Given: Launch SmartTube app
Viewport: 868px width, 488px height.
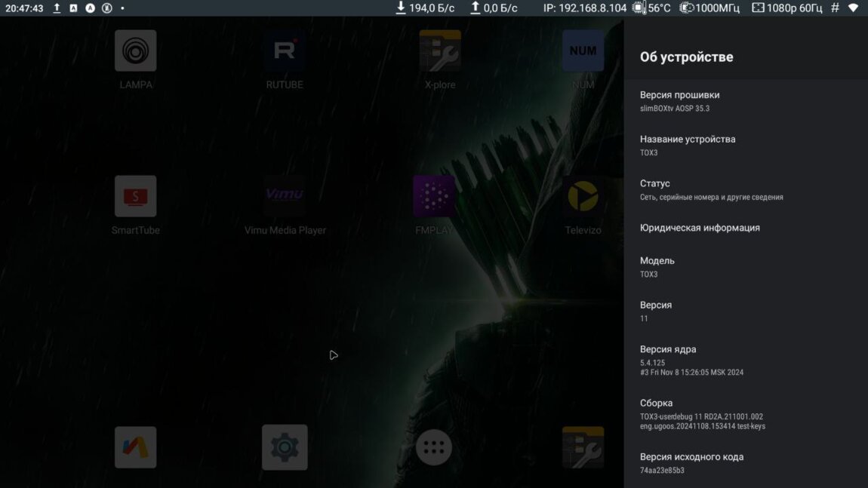Looking at the screenshot, I should (136, 197).
